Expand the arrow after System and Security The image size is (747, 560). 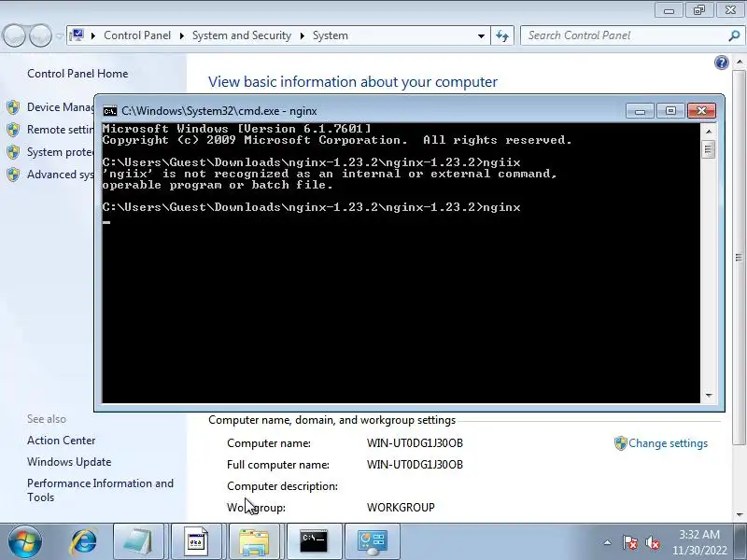[302, 35]
